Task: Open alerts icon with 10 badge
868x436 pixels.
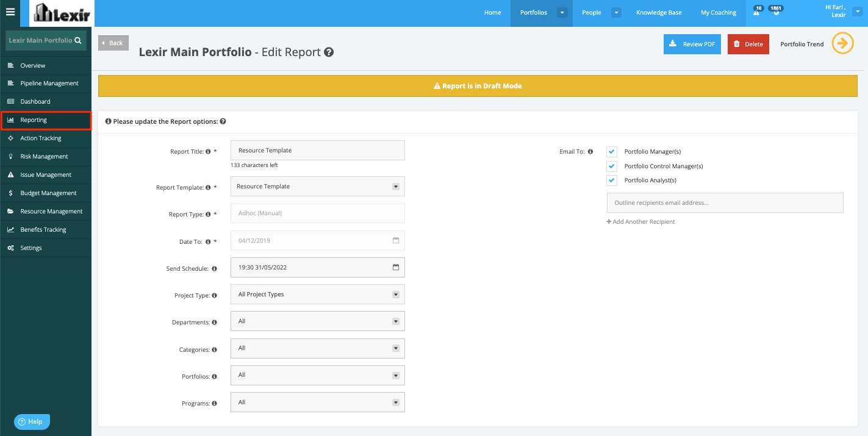Action: click(757, 12)
